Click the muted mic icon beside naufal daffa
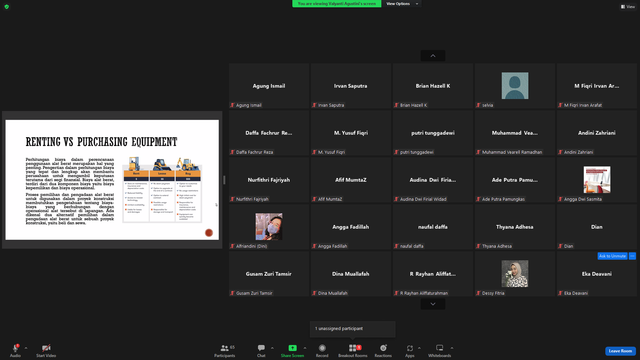This screenshot has height=360, width=640. [396, 246]
